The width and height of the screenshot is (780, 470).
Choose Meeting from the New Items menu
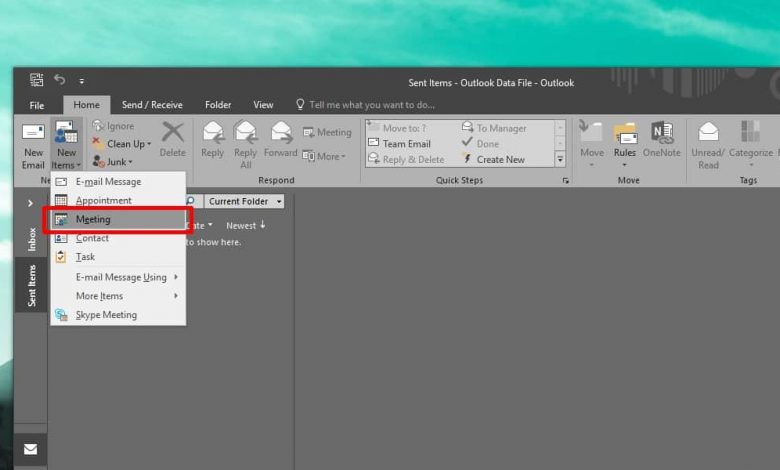(x=118, y=219)
